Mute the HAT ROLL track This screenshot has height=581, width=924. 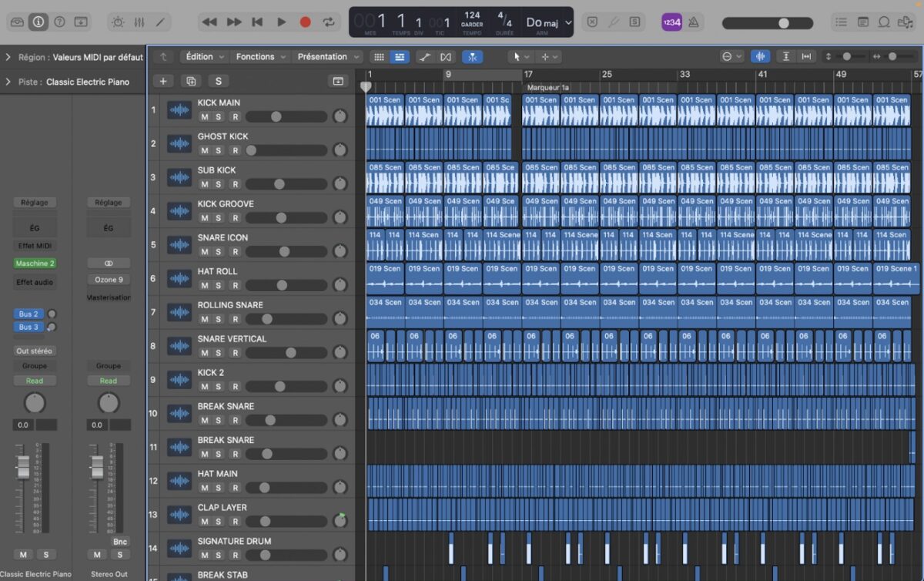[x=205, y=285]
